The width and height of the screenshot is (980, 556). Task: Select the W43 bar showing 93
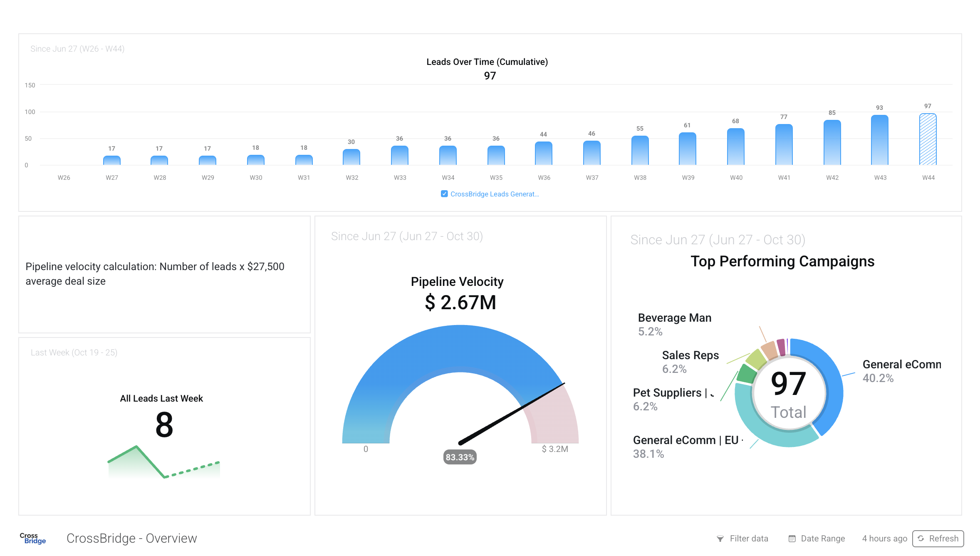click(x=879, y=141)
